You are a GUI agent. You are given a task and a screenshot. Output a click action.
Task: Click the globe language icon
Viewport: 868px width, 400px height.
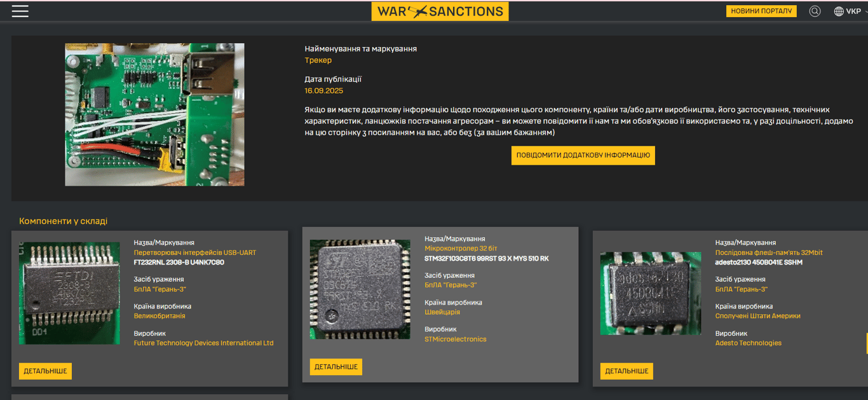coord(839,11)
